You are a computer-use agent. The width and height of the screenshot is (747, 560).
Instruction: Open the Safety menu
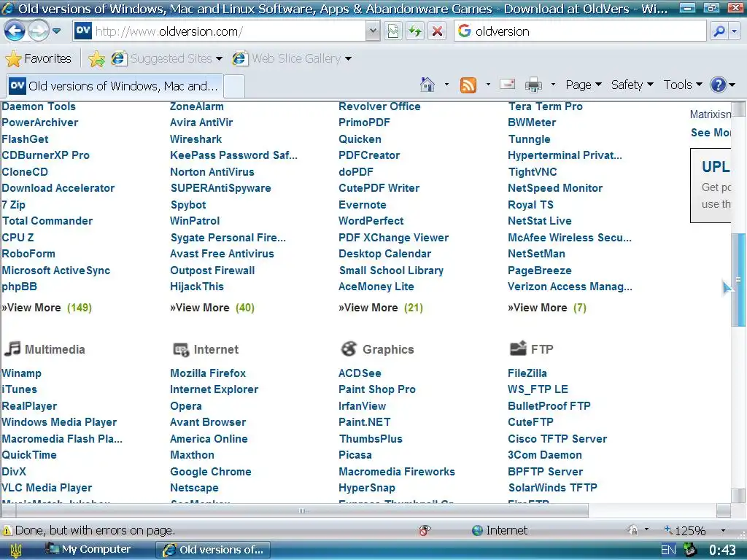(632, 85)
